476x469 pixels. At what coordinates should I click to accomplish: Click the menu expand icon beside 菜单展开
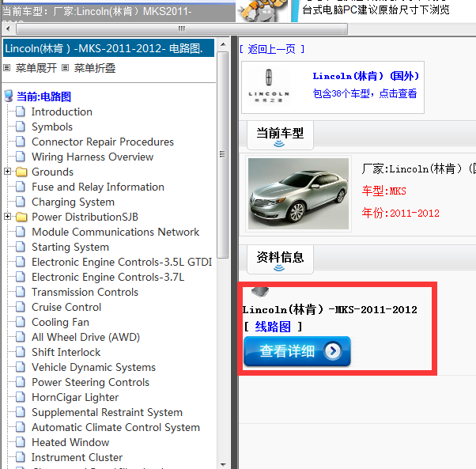click(x=6, y=68)
